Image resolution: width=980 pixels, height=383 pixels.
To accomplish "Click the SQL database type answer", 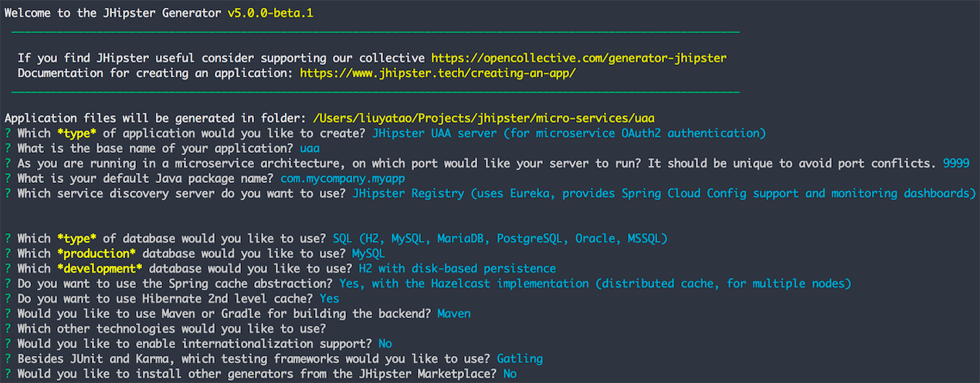I will [x=500, y=239].
